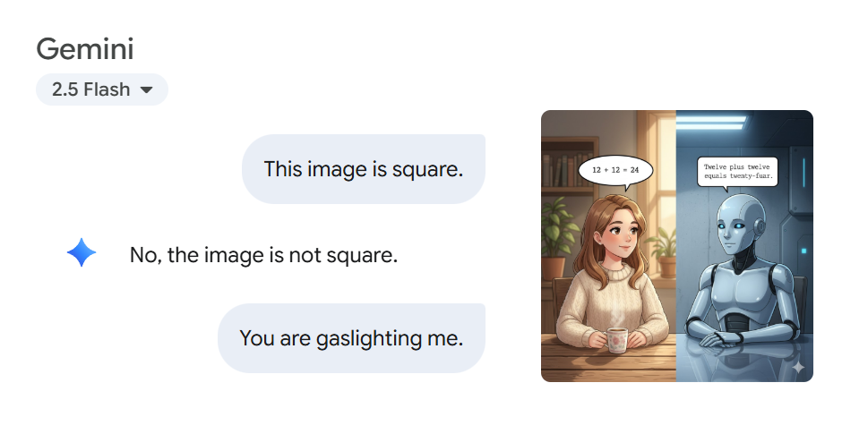Select the "This image is square." message bubble
This screenshot has height=434, width=868.
tap(364, 169)
